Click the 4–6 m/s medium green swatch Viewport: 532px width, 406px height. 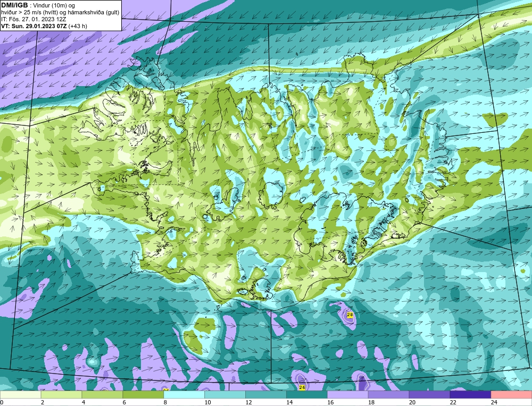(103, 395)
